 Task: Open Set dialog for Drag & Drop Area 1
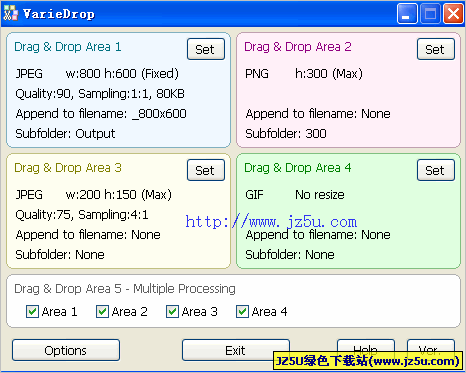(206, 49)
